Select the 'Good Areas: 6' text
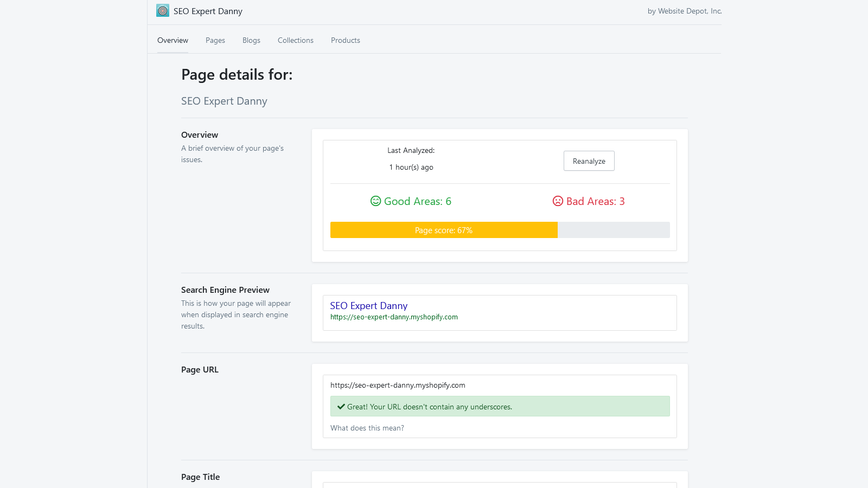The image size is (868, 488). tap(418, 201)
